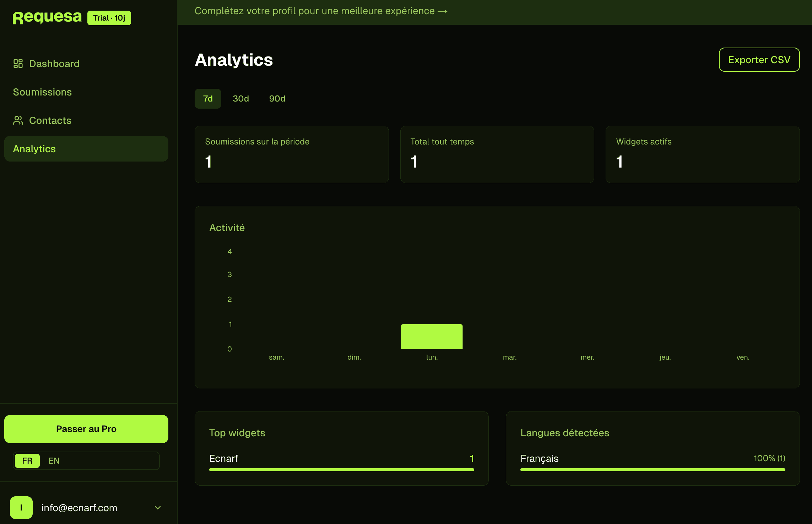This screenshot has width=812, height=524.
Task: Click the Analytics page heading
Action: coord(234,60)
